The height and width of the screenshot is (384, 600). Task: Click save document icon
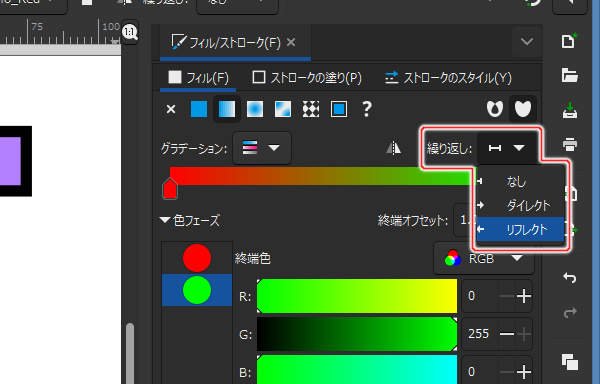[569, 110]
